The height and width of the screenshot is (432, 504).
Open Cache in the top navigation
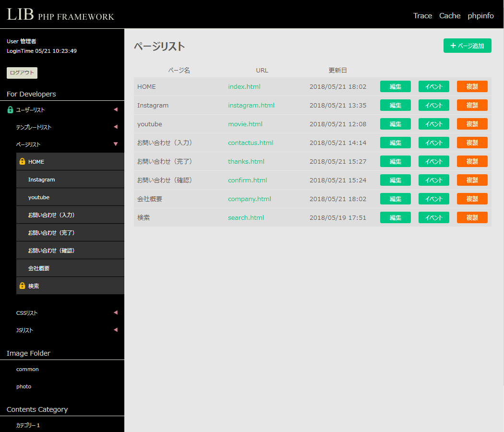450,16
